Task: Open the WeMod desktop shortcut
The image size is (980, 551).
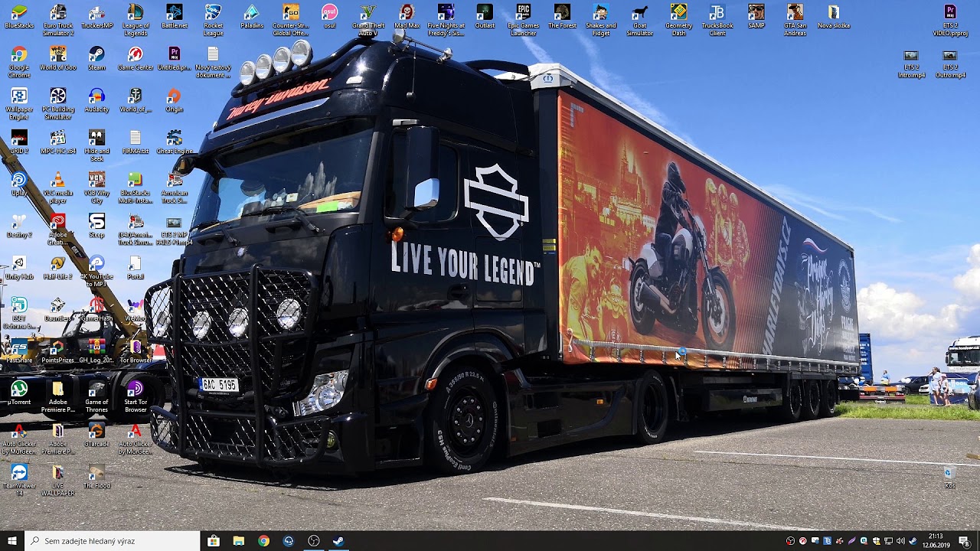Action: coord(136,310)
